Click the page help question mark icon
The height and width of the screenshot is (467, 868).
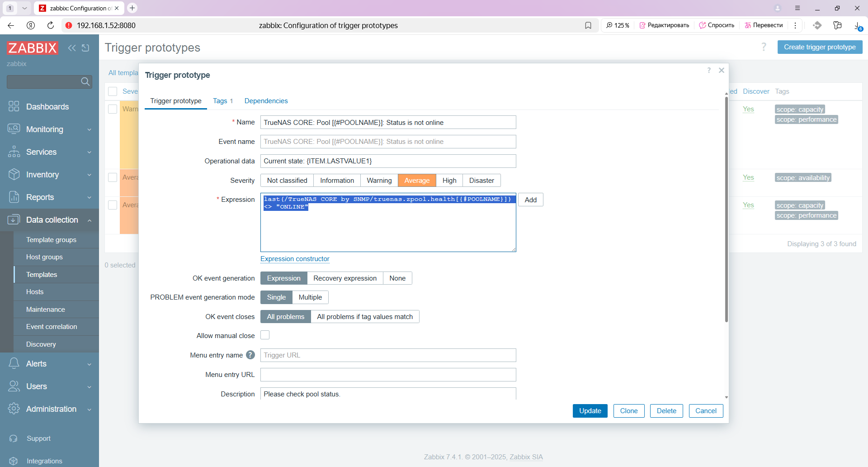(x=764, y=47)
